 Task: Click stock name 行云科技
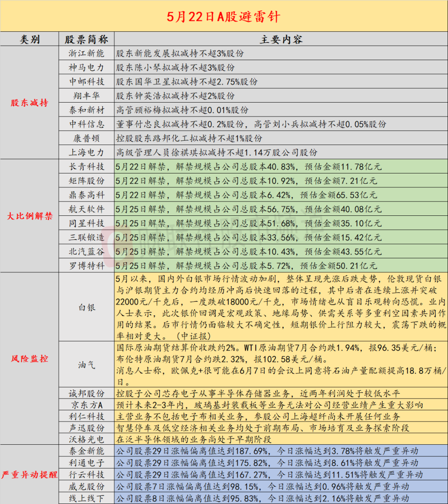[86, 475]
